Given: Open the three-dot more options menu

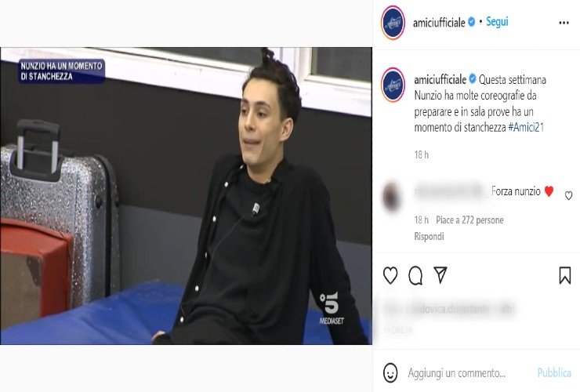Looking at the screenshot, I should tap(564, 23).
